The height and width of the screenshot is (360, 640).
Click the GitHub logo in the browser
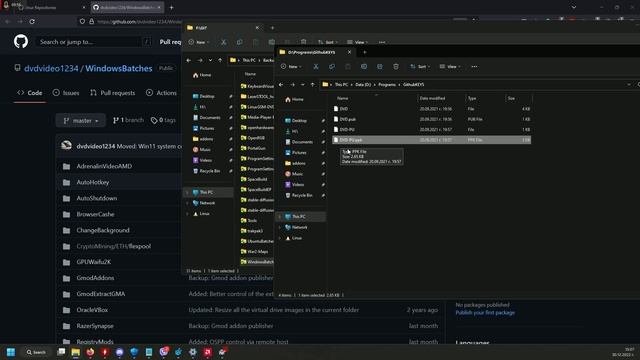click(x=21, y=42)
